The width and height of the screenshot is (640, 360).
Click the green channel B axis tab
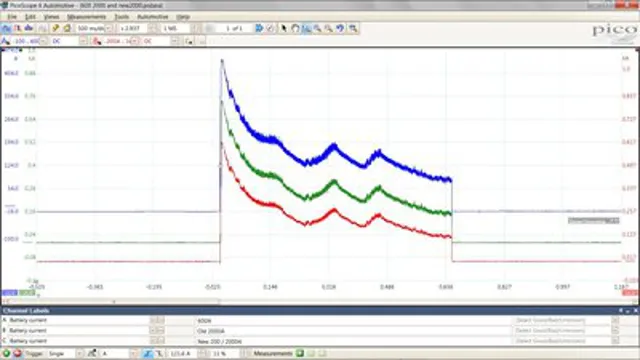(x=27, y=293)
